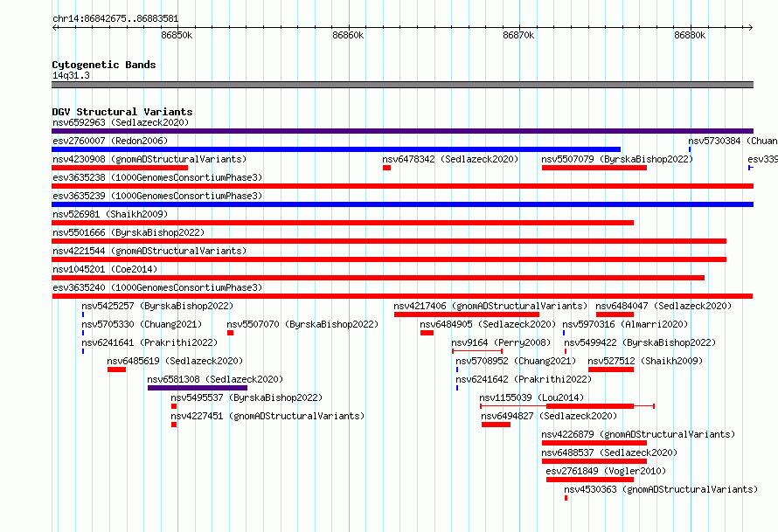This screenshot has width=778, height=532.
Task: Click the 86880k ruler position label
Action: coord(690,35)
